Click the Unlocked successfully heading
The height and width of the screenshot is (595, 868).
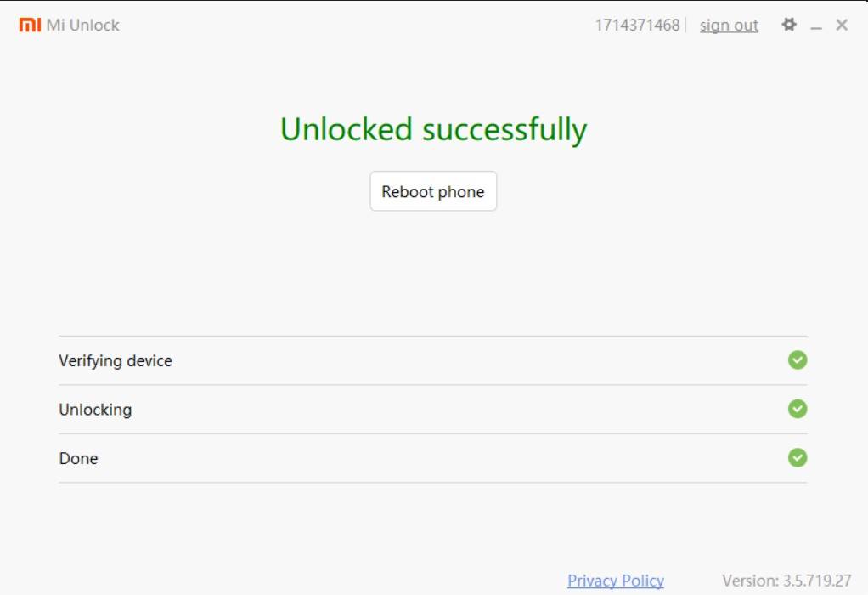pos(433,131)
